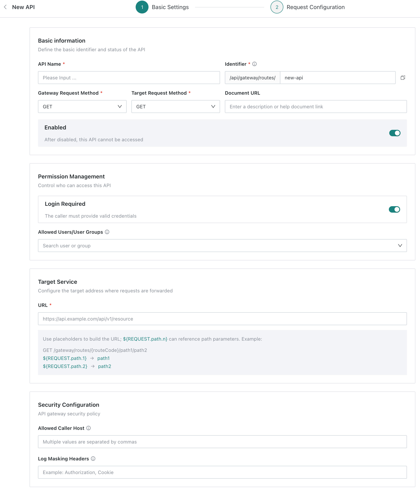The image size is (420, 504).
Task: Go back using the arrow beside New API
Action: pos(5,7)
